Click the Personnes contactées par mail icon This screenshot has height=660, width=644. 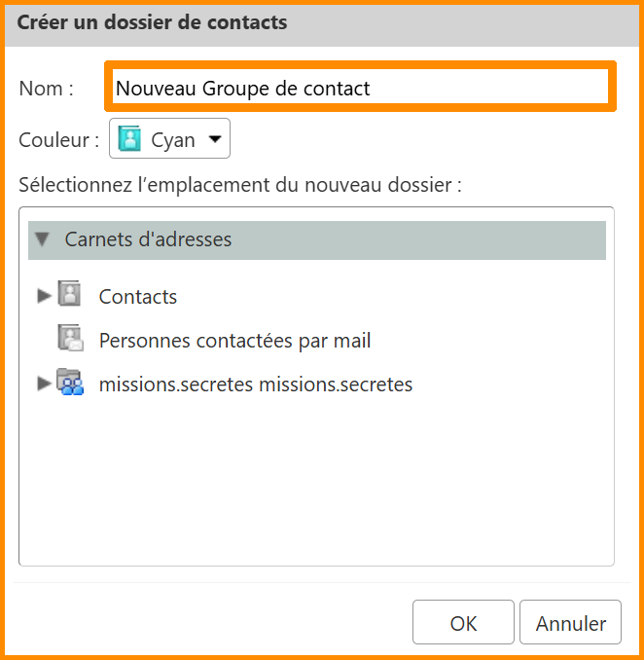click(70, 339)
